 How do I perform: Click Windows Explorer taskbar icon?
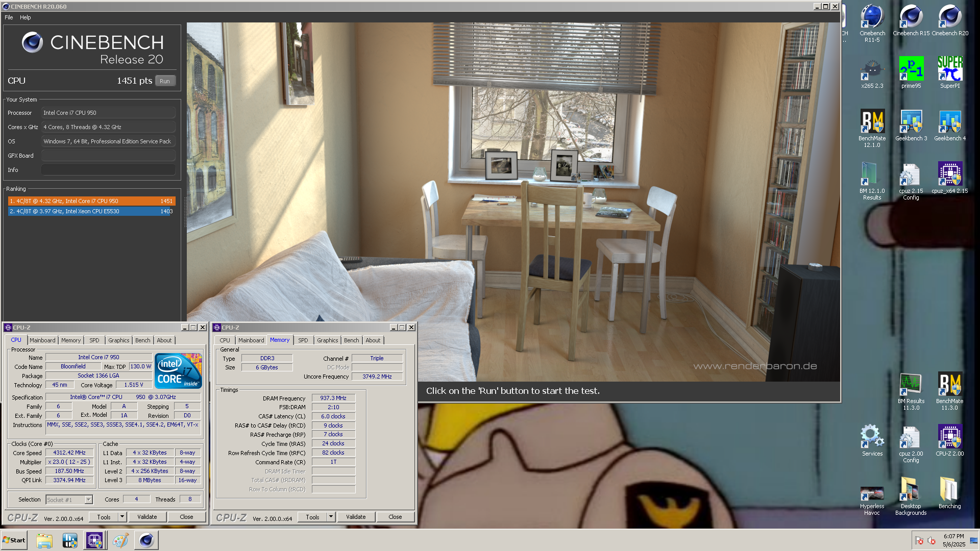click(44, 540)
